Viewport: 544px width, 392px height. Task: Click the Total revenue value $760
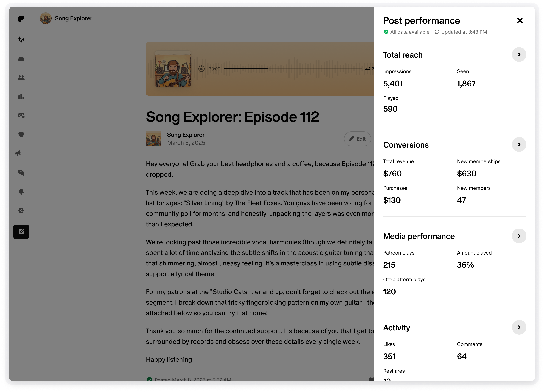click(392, 174)
